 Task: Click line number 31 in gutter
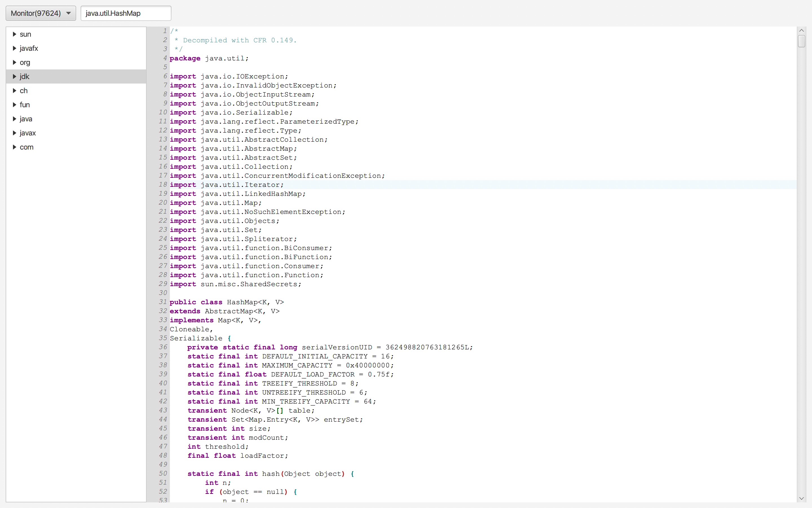[x=163, y=302]
